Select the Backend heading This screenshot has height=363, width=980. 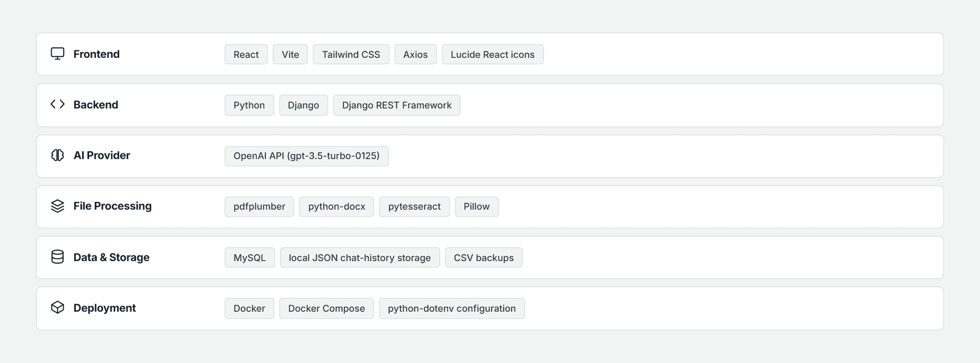(96, 105)
